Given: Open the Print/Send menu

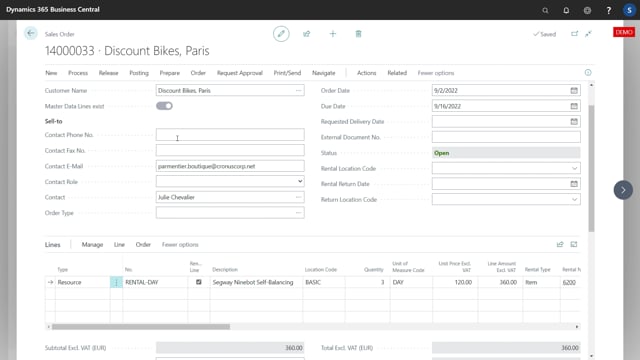Looking at the screenshot, I should tap(287, 73).
